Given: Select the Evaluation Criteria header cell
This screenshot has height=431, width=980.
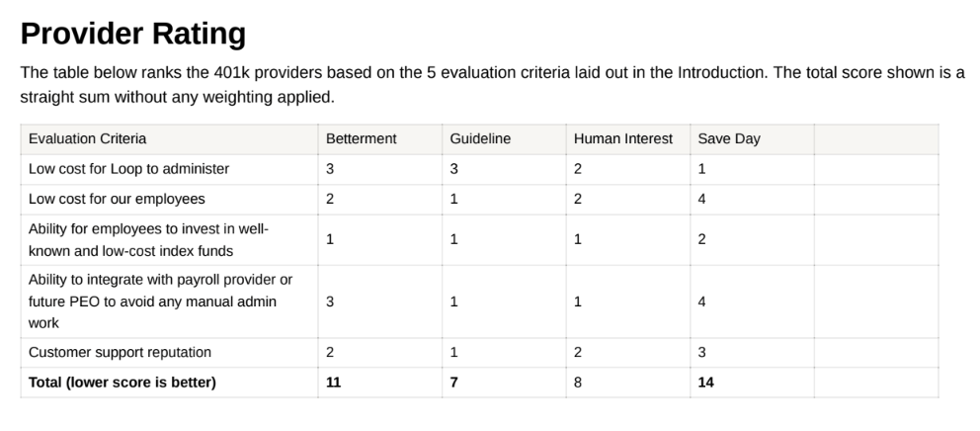Looking at the screenshot, I should point(88,139).
